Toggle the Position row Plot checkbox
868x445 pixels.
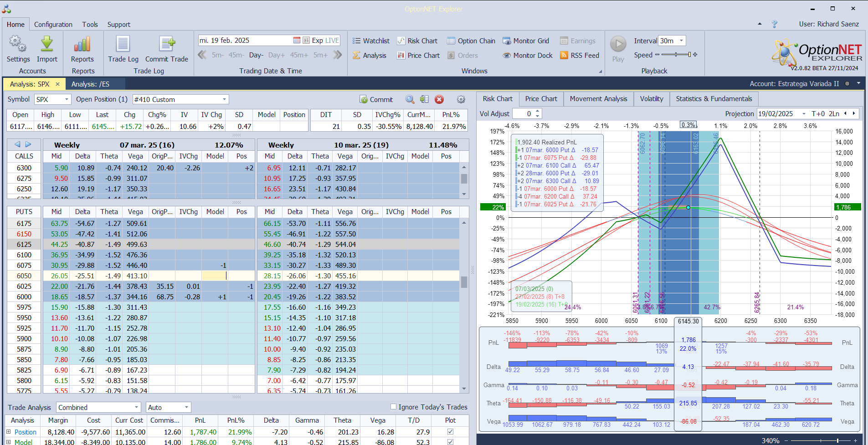pos(450,432)
